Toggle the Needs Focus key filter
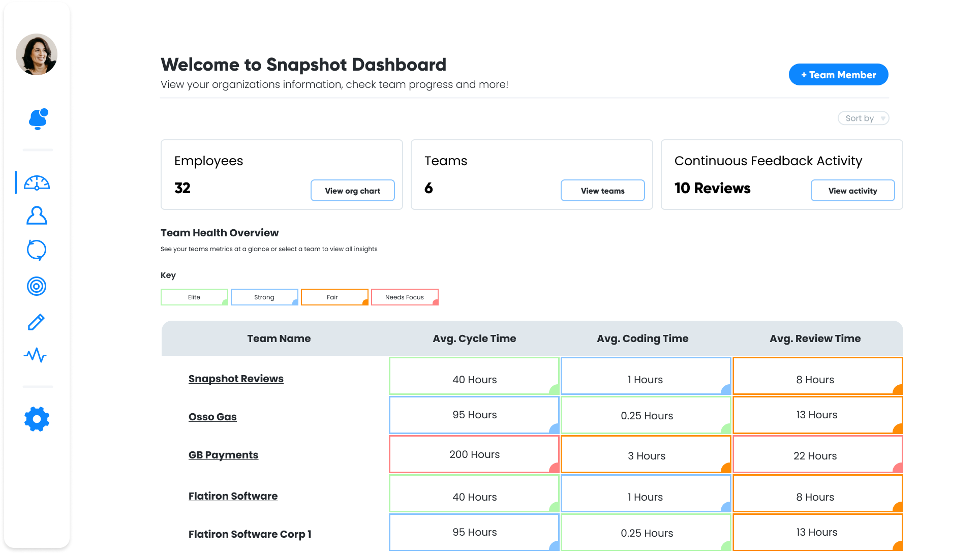This screenshot has width=980, height=554. click(405, 297)
